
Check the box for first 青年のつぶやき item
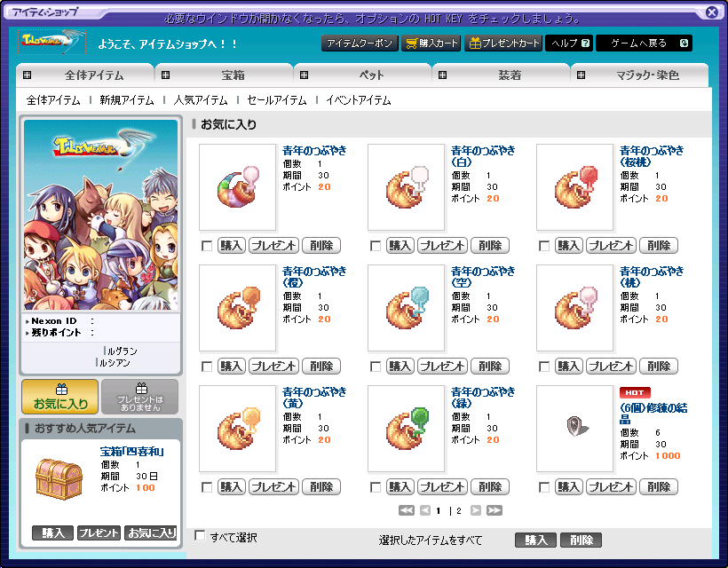coord(207,246)
